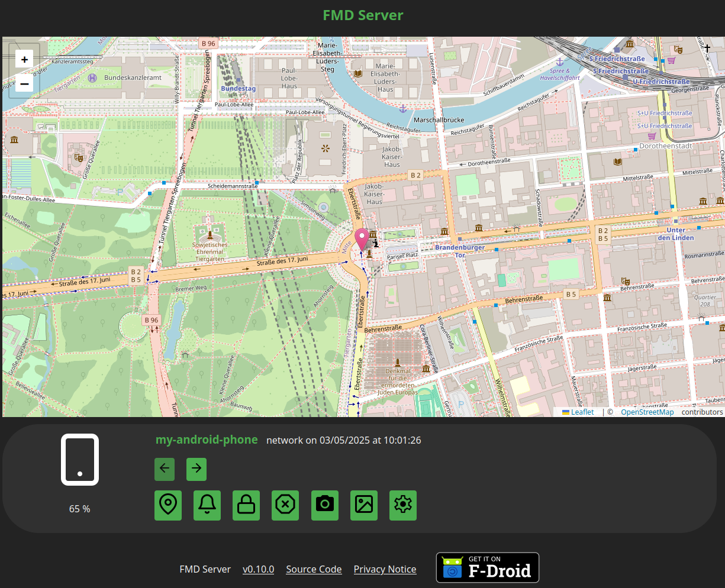Show next location with right arrow
The image size is (725, 588).
tap(196, 469)
